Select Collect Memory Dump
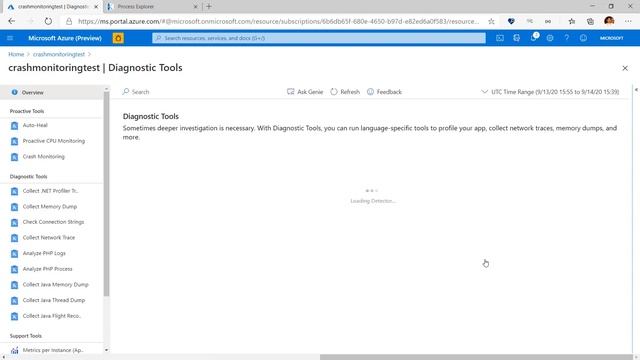This screenshot has width=640, height=360. point(51,207)
